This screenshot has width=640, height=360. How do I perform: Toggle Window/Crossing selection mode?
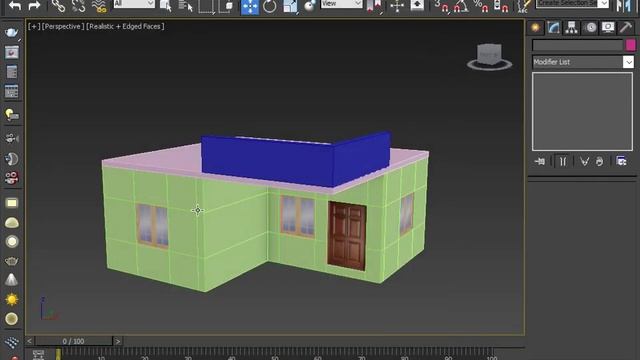[x=226, y=6]
